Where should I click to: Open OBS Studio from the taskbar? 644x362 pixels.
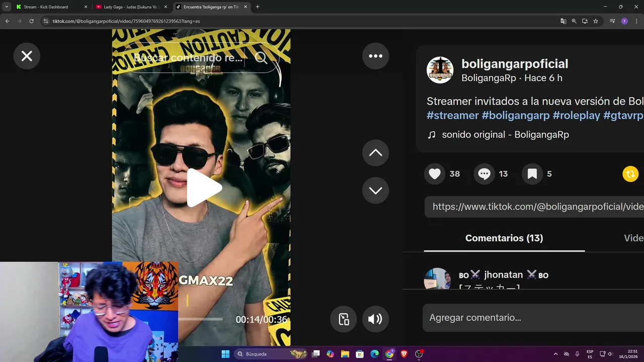pyautogui.click(x=419, y=354)
